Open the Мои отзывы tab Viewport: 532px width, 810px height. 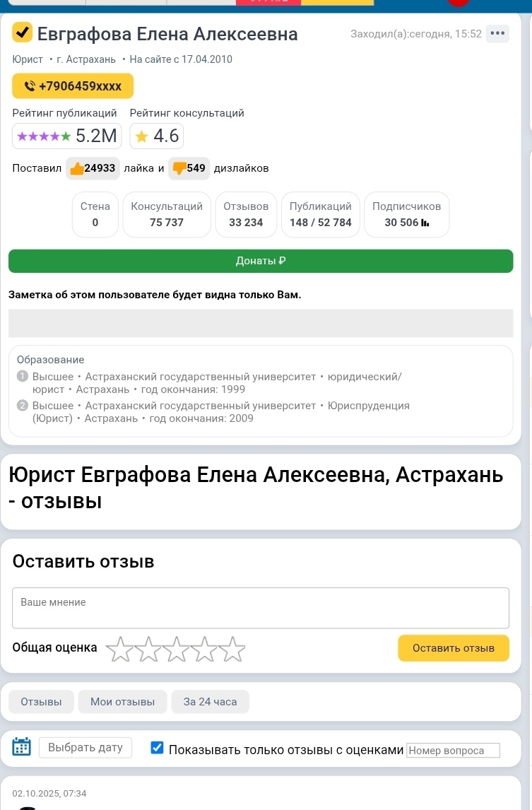[x=122, y=702]
